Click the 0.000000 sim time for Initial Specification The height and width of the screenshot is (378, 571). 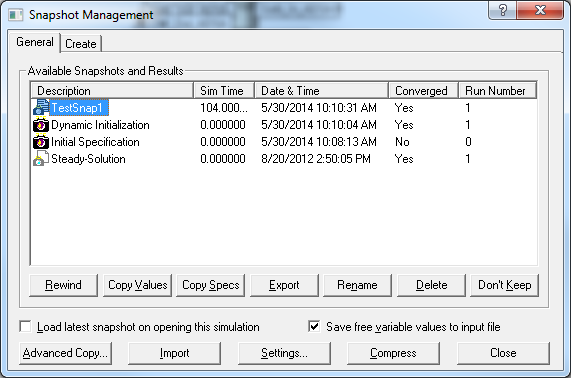(223, 142)
